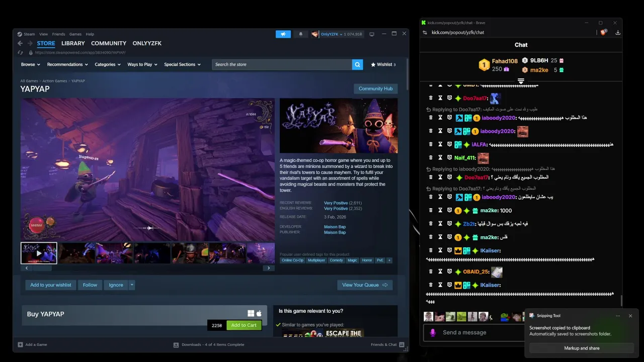644x362 pixels.
Task: Click the microphone icon in message box
Action: (433, 332)
